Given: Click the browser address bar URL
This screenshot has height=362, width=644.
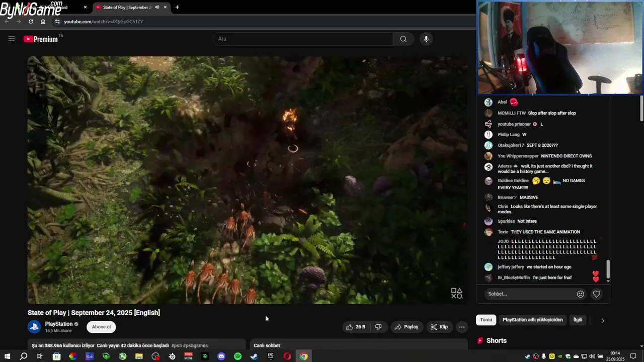Looking at the screenshot, I should coord(104,22).
